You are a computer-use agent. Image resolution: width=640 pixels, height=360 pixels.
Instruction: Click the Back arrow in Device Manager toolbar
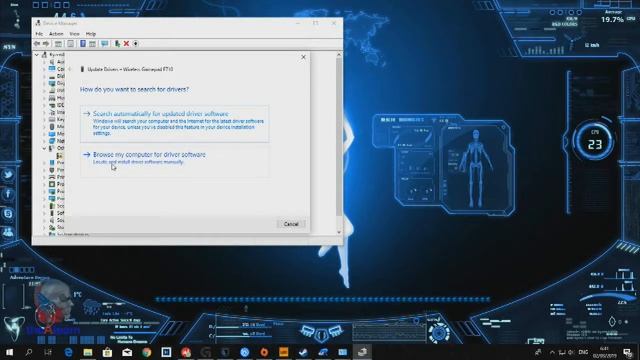pos(37,44)
